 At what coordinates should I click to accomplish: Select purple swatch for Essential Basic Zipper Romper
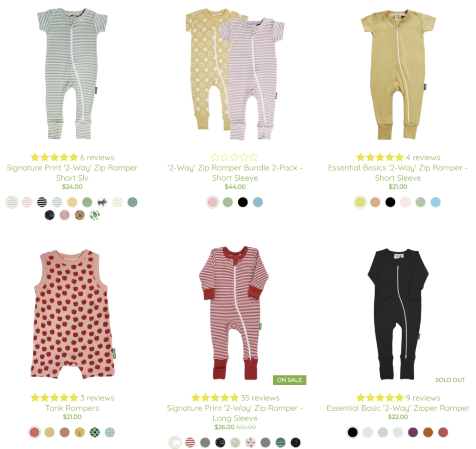coord(413,432)
